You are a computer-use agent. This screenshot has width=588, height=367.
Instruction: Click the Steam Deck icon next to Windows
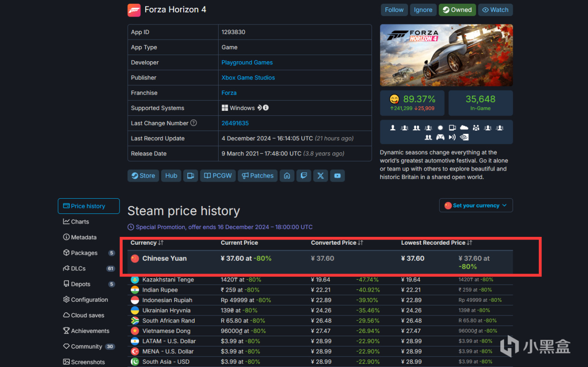pos(260,108)
